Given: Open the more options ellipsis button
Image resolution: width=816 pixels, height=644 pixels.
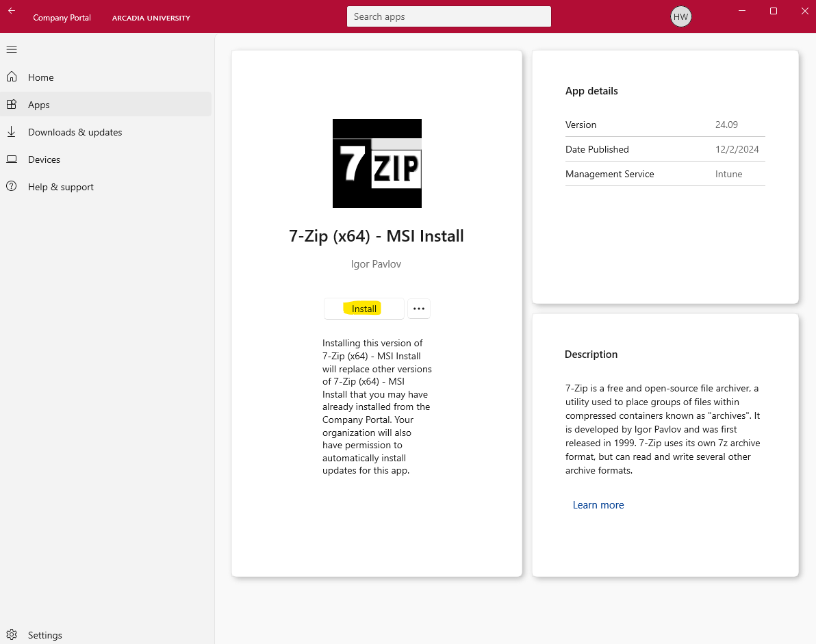Looking at the screenshot, I should pos(419,309).
